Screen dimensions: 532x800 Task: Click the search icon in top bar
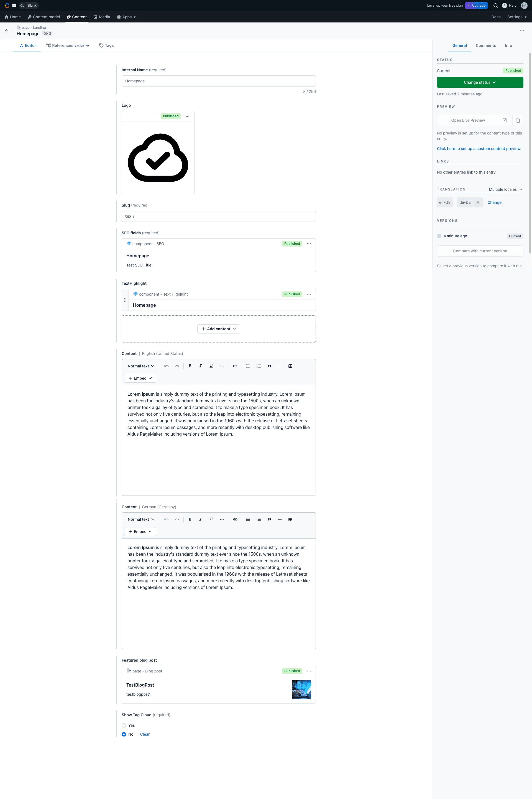pos(495,6)
